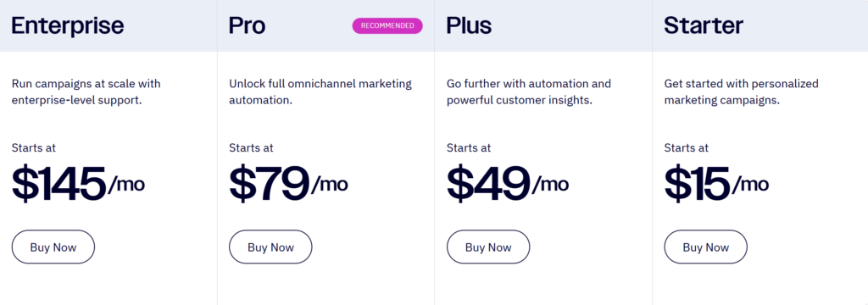The image size is (868, 305).
Task: Select the Pro plan heading
Action: pos(247,26)
